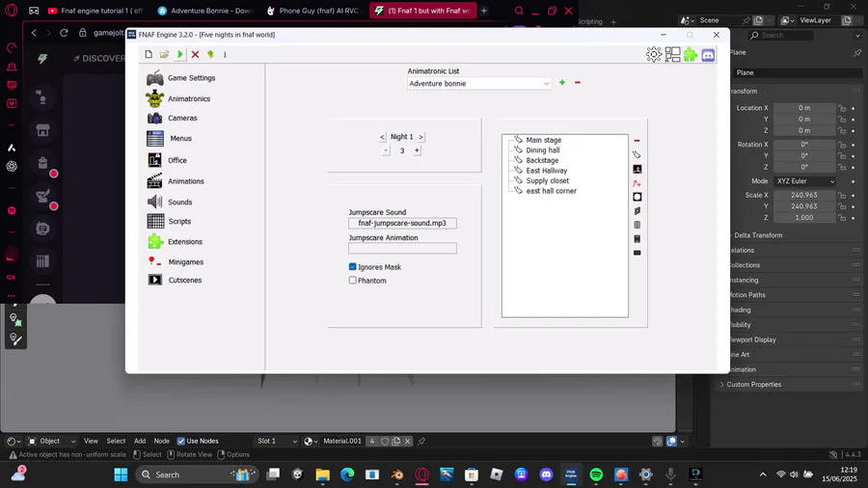Image resolution: width=868 pixels, height=488 pixels.
Task: Open engine settings gear icon at top right
Action: [x=654, y=54]
